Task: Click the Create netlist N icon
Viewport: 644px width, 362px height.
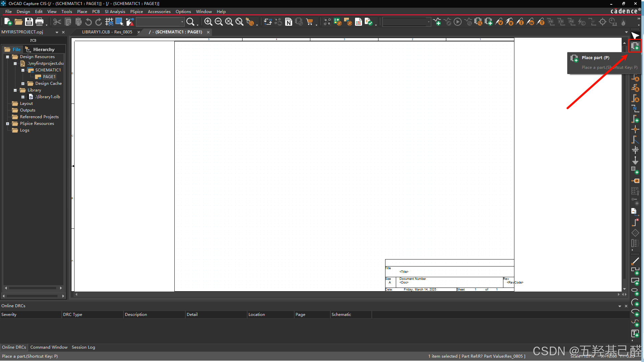Action: click(x=289, y=22)
